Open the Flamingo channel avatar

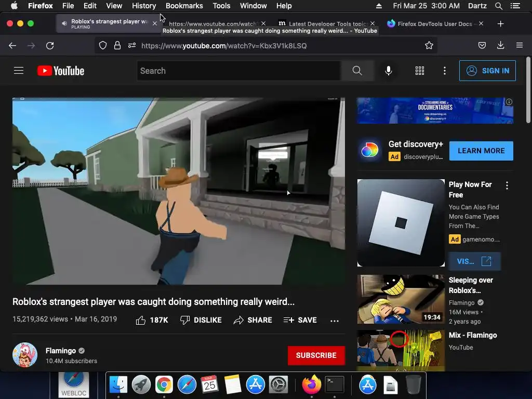click(x=25, y=355)
